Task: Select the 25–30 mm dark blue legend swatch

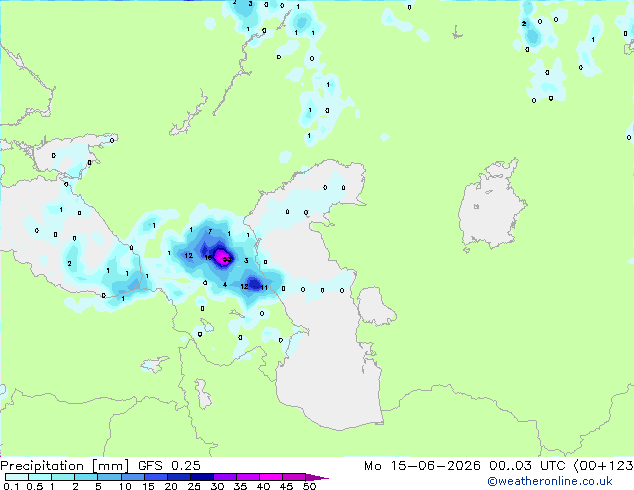Action: pos(202,477)
